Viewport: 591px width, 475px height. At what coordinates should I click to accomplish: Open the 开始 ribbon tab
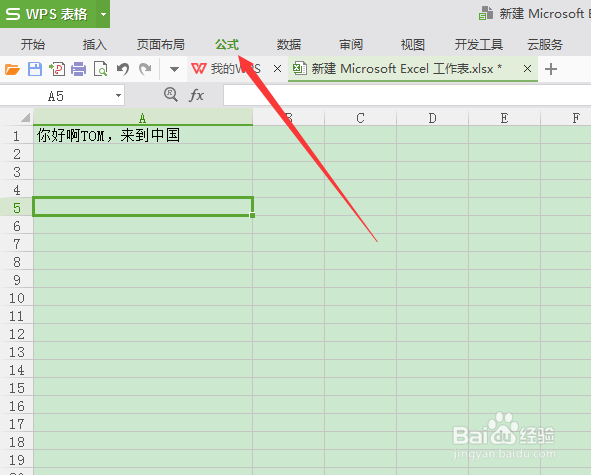33,44
